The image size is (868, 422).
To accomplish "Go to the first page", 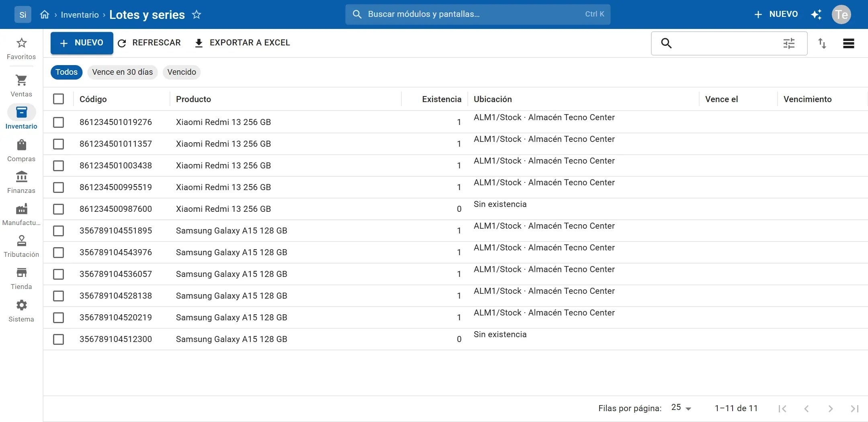I will coord(782,408).
